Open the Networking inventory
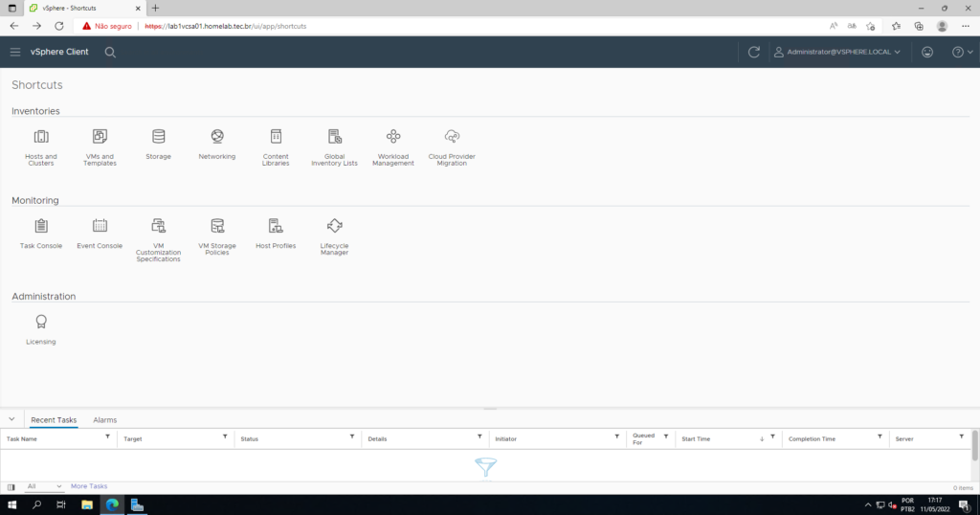The height and width of the screenshot is (515, 980). [x=217, y=144]
